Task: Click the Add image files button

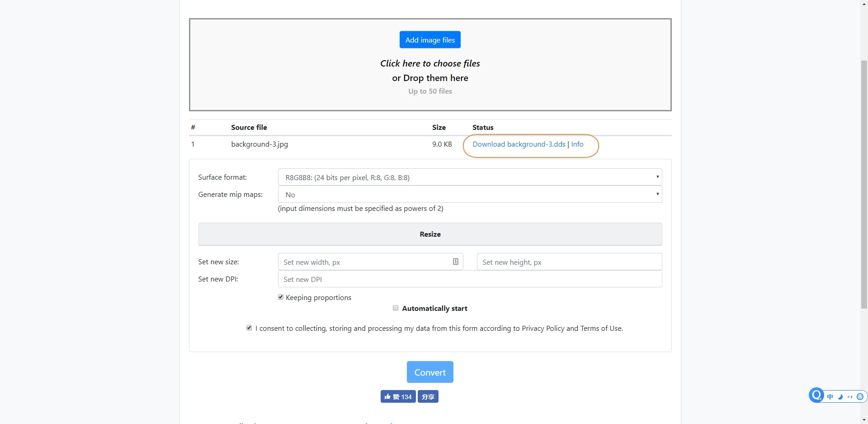Action: (430, 40)
